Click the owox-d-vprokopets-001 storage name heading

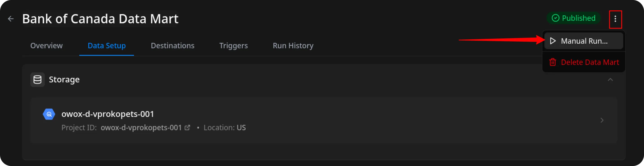[108, 114]
